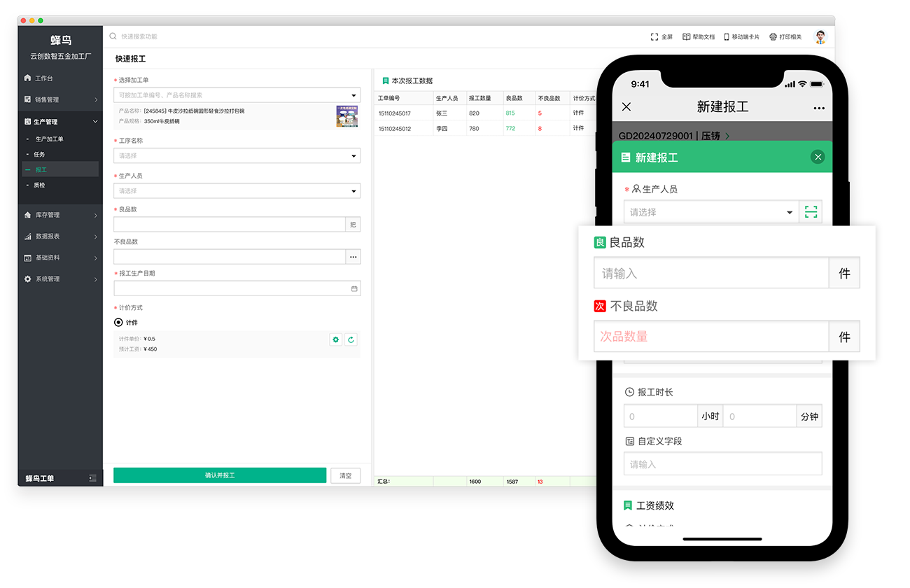The image size is (910, 588).
Task: Collapse sidebar using bottom menu icon
Action: pyautogui.click(x=92, y=478)
